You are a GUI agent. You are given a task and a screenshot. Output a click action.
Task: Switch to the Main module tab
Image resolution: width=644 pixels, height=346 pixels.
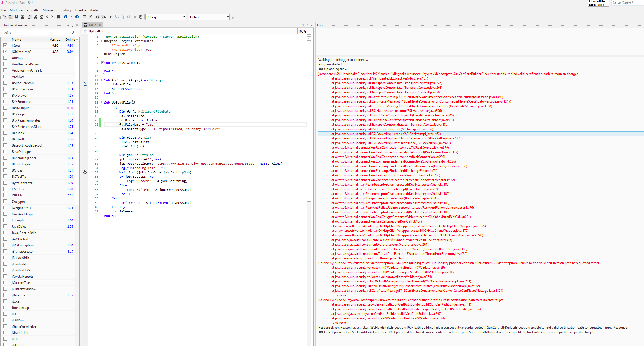(93, 25)
